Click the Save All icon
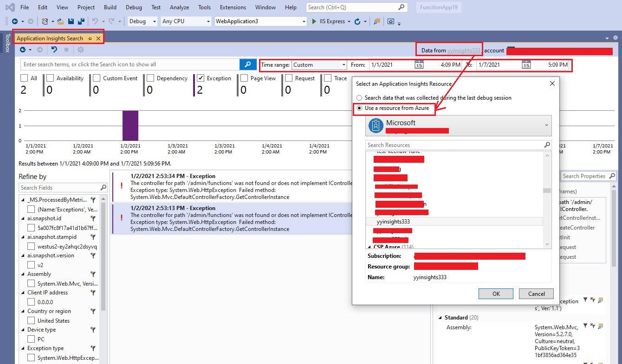The height and width of the screenshot is (364, 622). [x=81, y=21]
